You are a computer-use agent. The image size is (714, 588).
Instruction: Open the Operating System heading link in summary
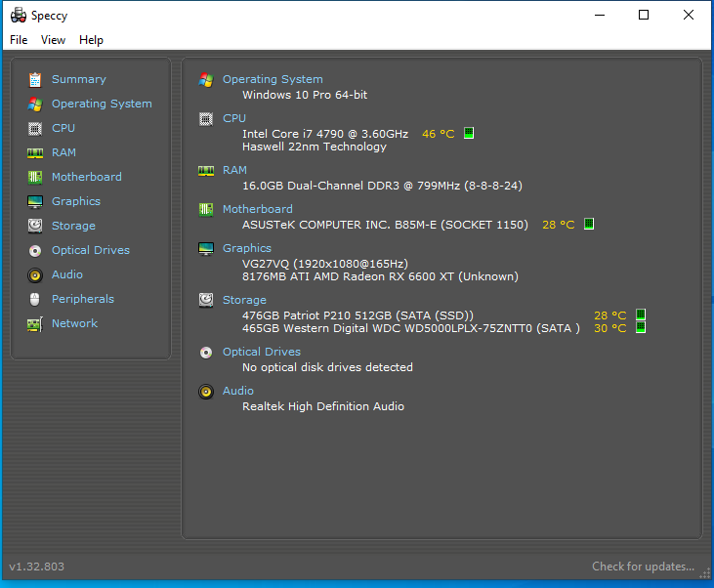(x=273, y=79)
